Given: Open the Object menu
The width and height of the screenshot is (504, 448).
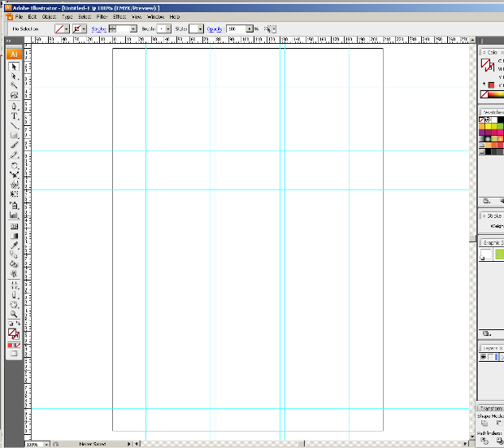Looking at the screenshot, I should point(49,17).
